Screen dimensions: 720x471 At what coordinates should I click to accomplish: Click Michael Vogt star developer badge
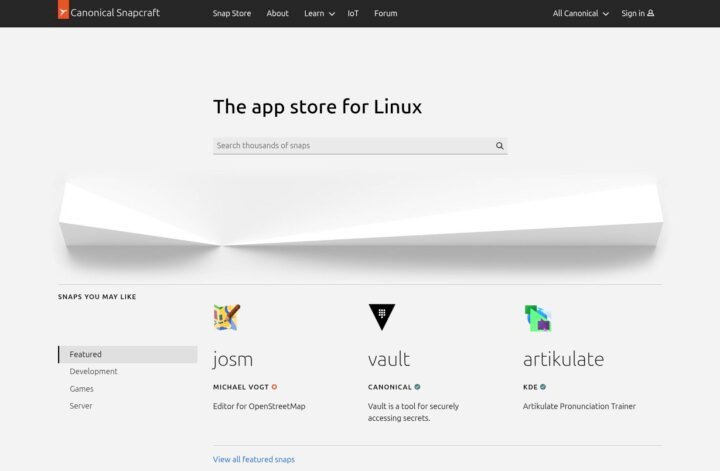274,387
